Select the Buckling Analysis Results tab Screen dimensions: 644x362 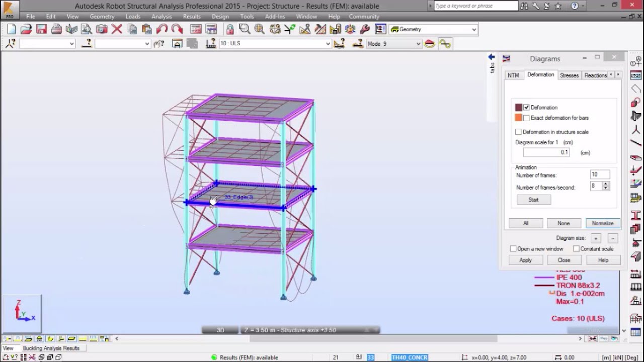(x=51, y=348)
